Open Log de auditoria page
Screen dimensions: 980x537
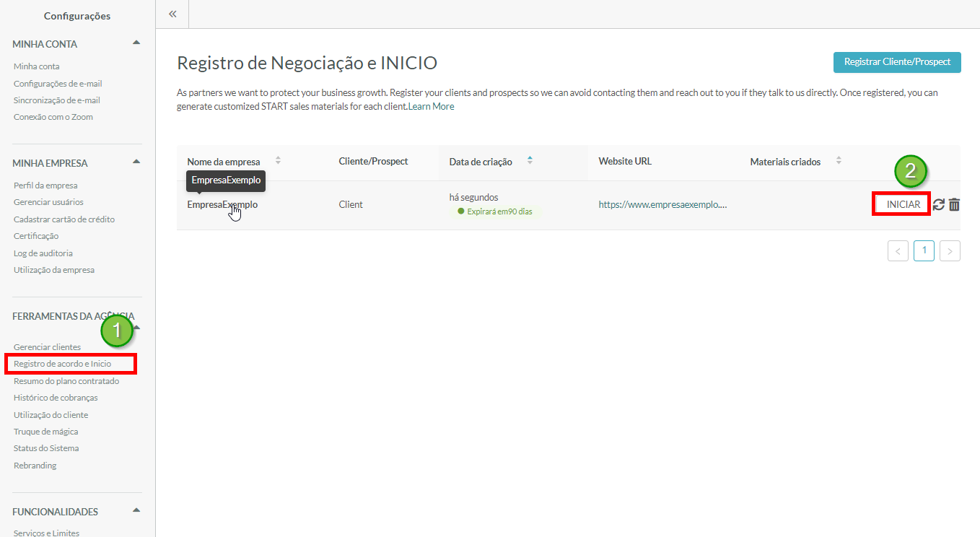[43, 253]
